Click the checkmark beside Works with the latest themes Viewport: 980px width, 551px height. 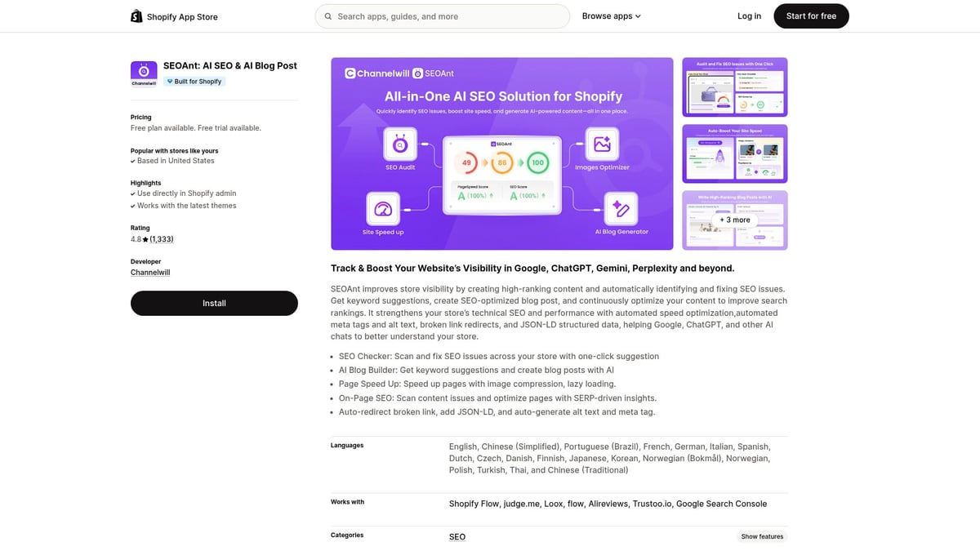coord(133,205)
